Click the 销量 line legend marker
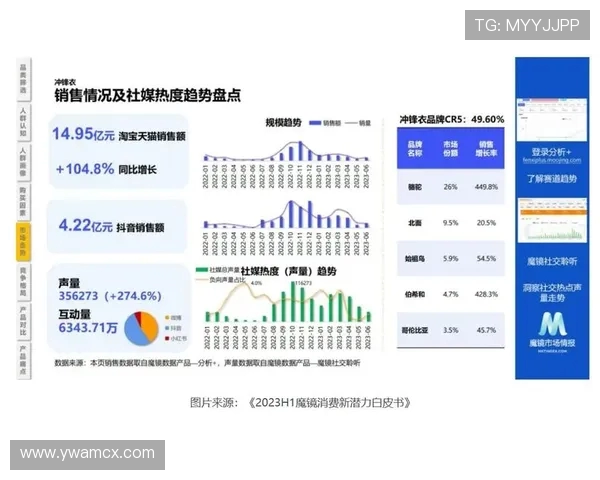Screen dimensions: 600x480 tap(351, 123)
